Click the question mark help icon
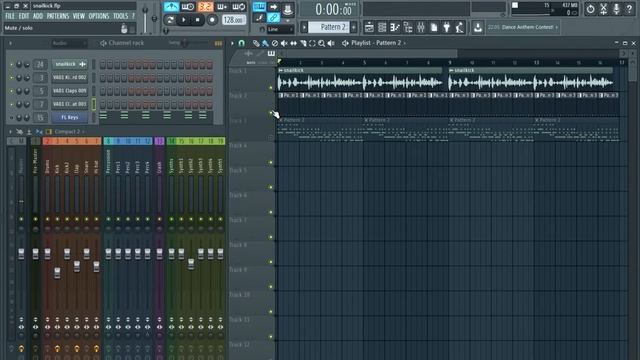This screenshot has width=640, height=360. coord(629,9)
